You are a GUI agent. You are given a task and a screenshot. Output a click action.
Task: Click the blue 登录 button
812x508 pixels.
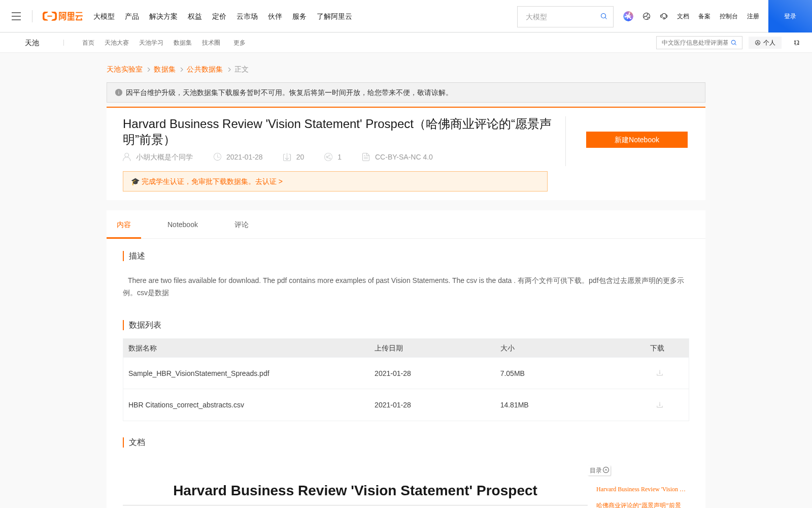(790, 16)
